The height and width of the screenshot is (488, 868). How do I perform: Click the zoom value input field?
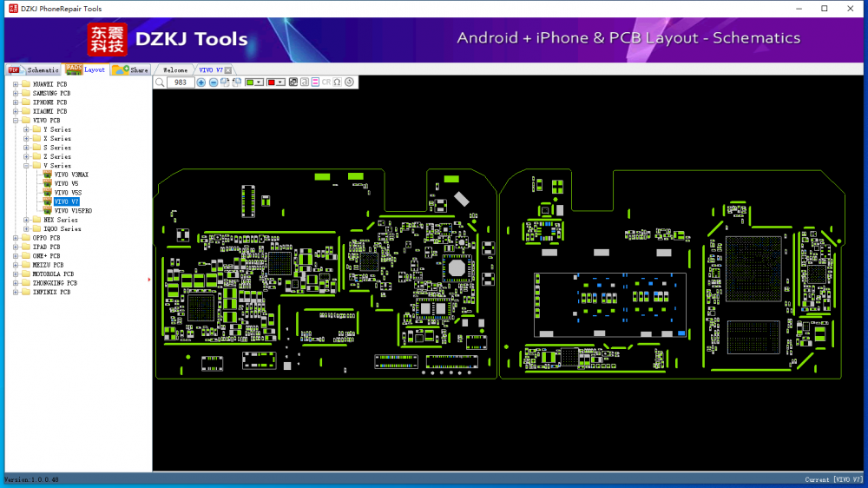[x=181, y=82]
